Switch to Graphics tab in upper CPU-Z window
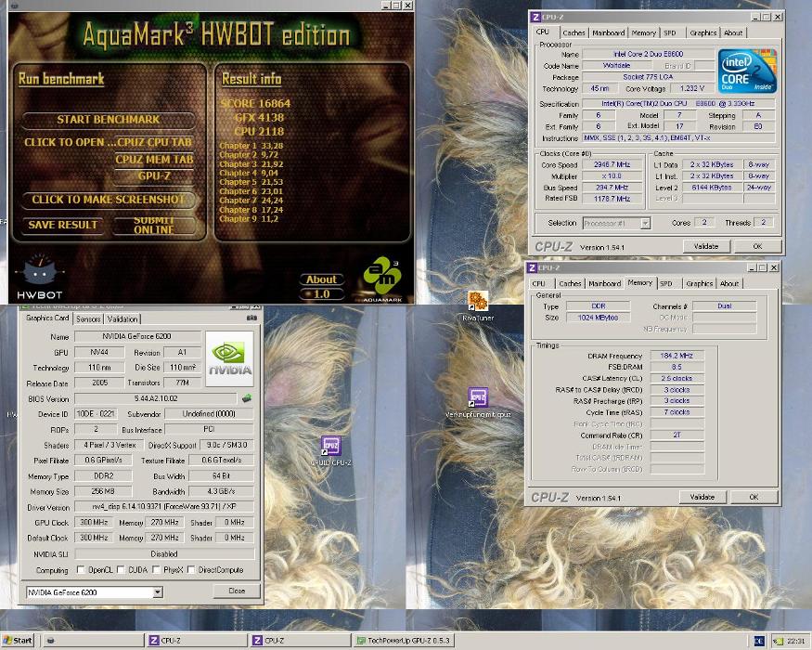 (x=703, y=32)
